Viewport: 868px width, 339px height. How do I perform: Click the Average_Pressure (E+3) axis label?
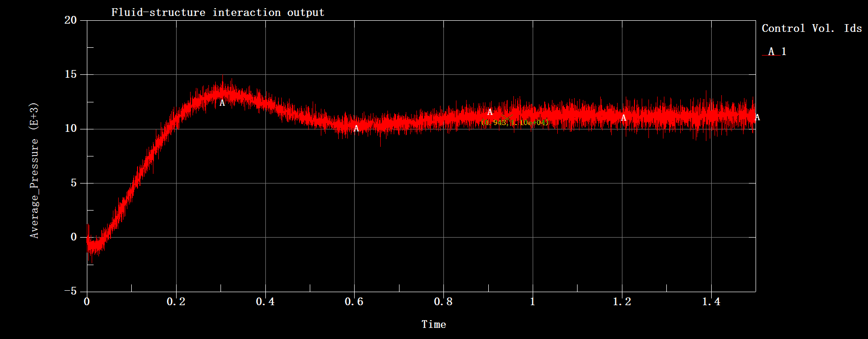[34, 170]
